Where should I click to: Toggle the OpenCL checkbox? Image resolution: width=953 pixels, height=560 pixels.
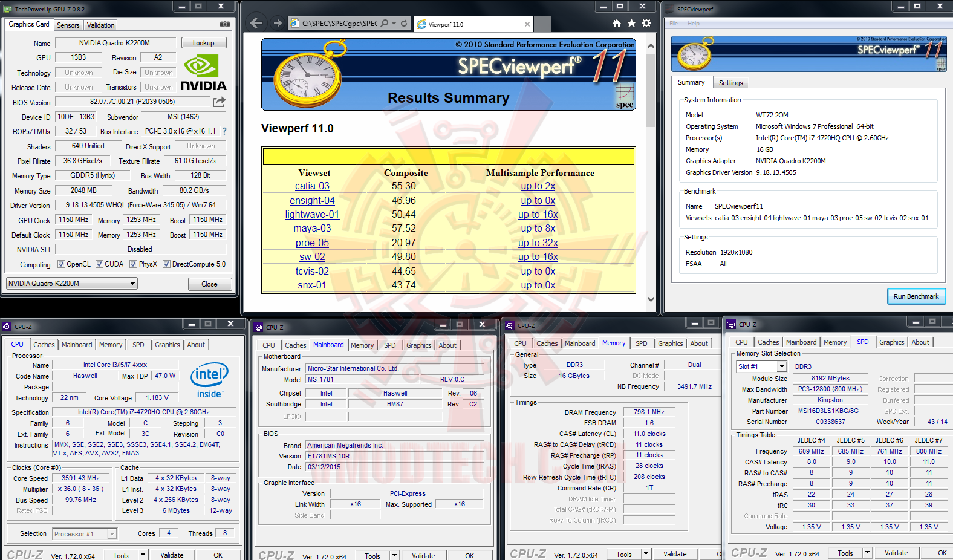click(x=61, y=264)
